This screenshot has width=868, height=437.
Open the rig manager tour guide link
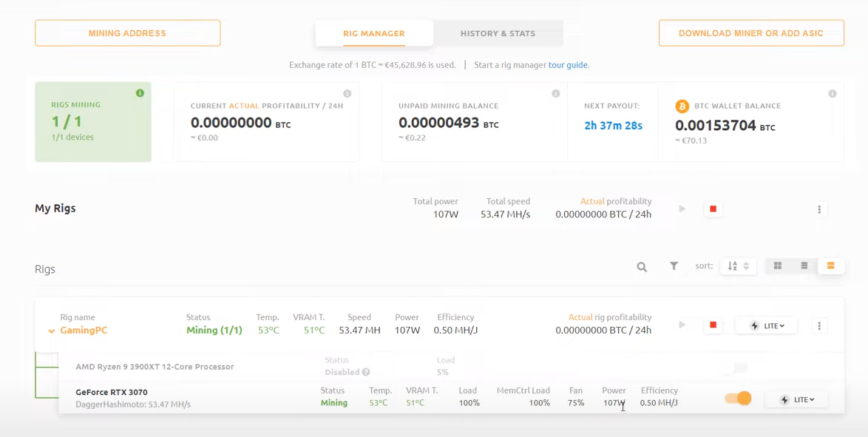pyautogui.click(x=568, y=65)
